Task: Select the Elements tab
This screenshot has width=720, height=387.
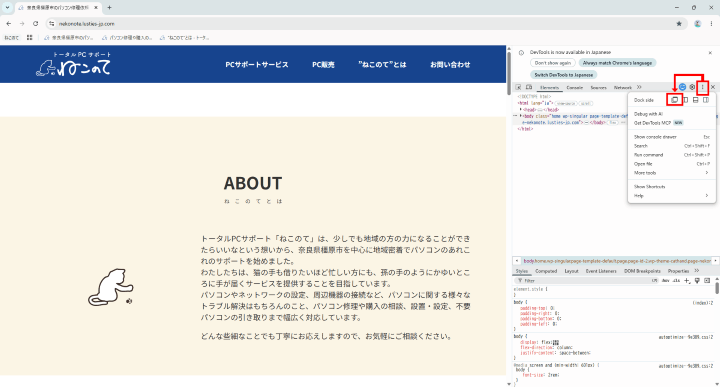Action: 549,87
